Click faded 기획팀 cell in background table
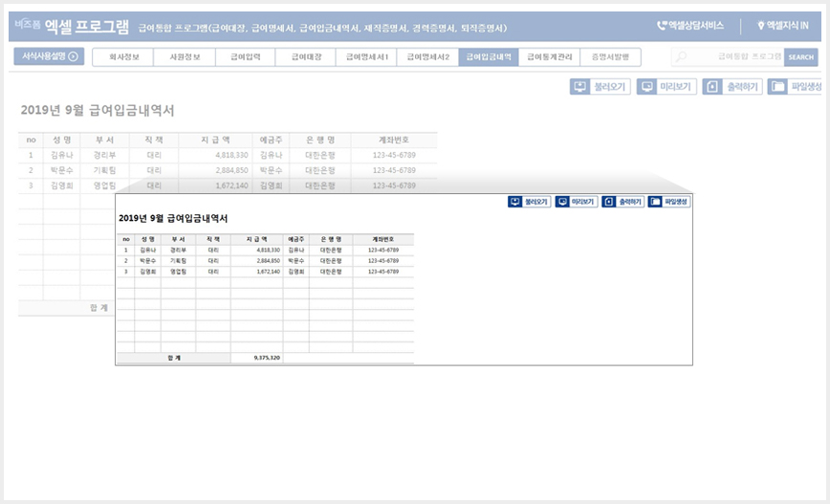The image size is (830, 504). point(104,170)
